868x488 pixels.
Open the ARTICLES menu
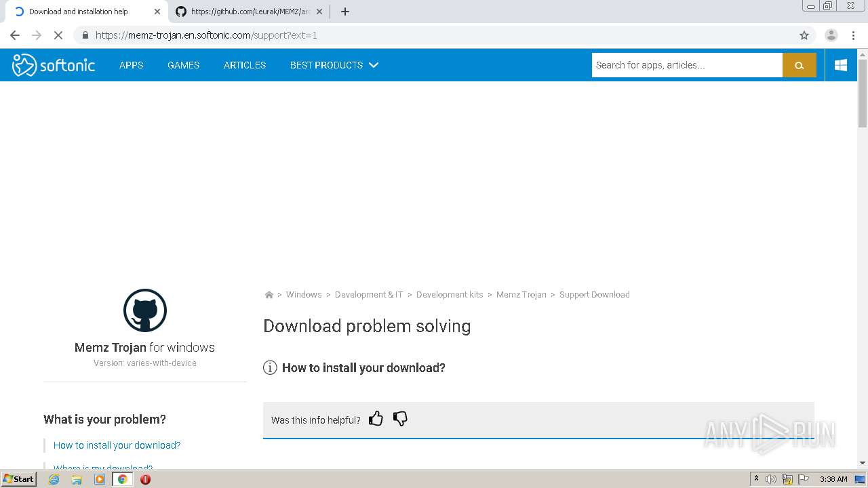(x=245, y=65)
